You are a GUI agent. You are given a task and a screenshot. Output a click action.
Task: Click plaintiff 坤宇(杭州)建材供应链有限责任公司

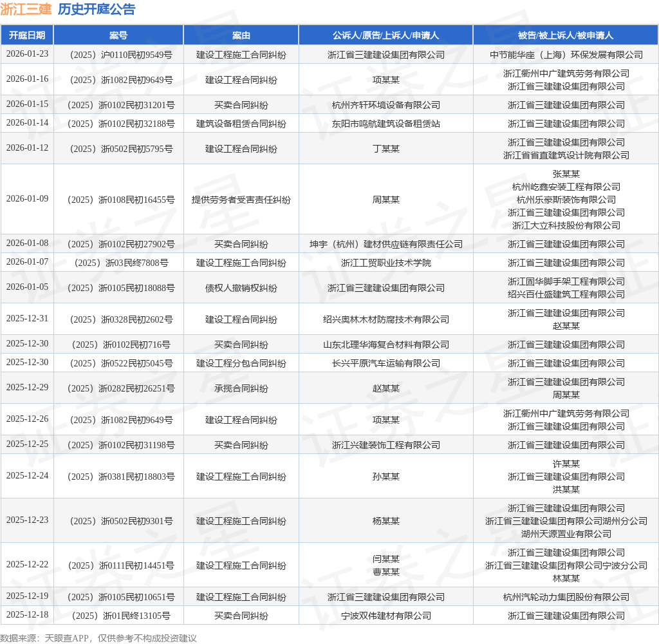386,244
